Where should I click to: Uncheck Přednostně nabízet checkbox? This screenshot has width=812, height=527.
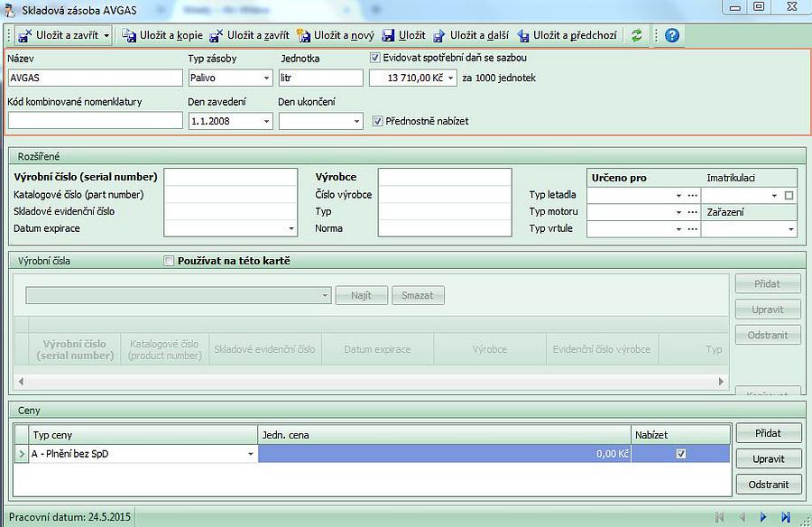pyautogui.click(x=378, y=121)
